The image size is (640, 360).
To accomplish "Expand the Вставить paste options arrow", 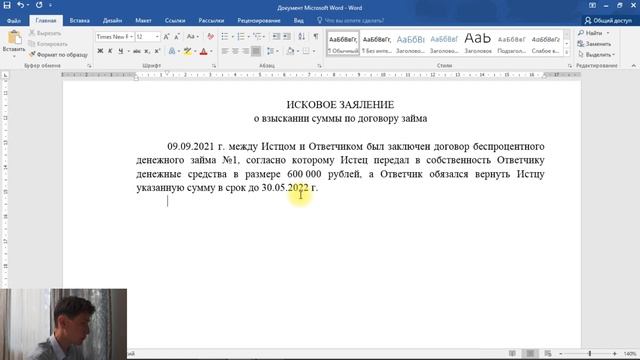I will (x=14, y=56).
